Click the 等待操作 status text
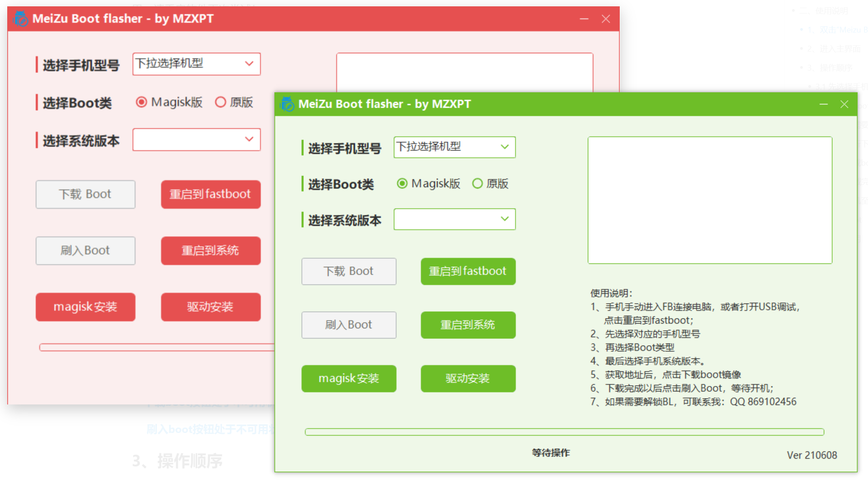This screenshot has height=485, width=868. [551, 453]
